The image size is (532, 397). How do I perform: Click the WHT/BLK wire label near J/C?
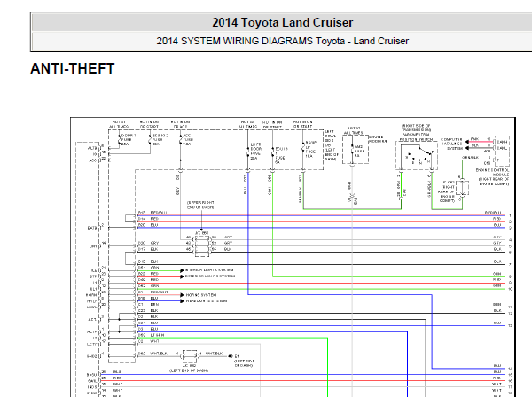[159, 354]
